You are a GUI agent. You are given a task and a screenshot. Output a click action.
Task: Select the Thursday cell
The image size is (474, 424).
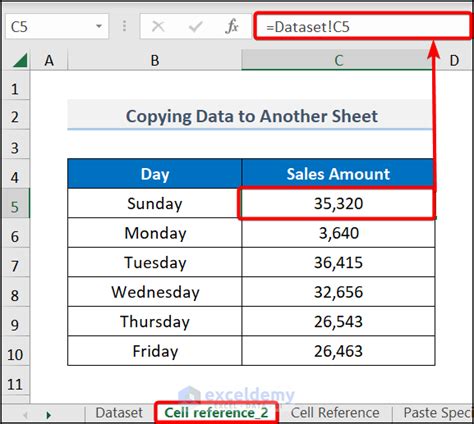point(155,321)
